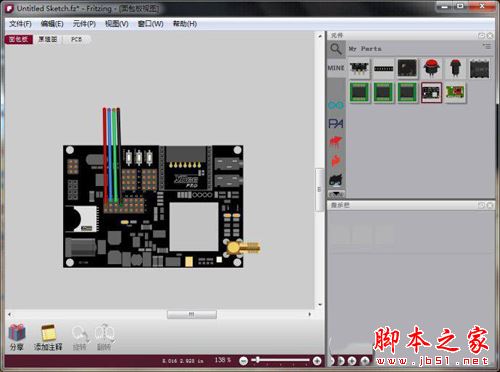Open the 帮助(H) menu
The image size is (500, 372).
click(185, 24)
